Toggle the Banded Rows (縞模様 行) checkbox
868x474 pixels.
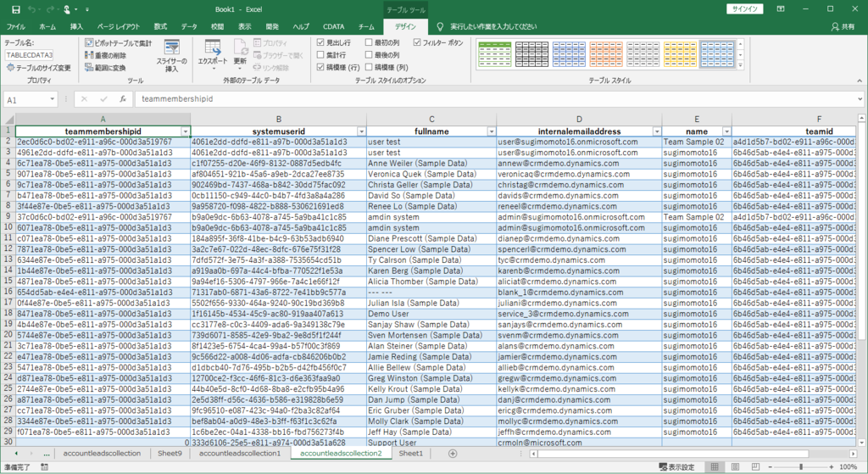[x=320, y=67]
